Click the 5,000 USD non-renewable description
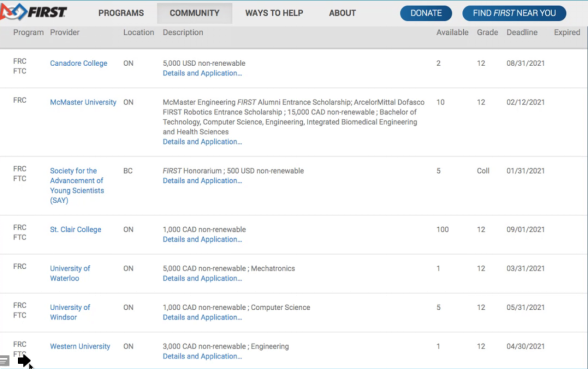 (204, 63)
